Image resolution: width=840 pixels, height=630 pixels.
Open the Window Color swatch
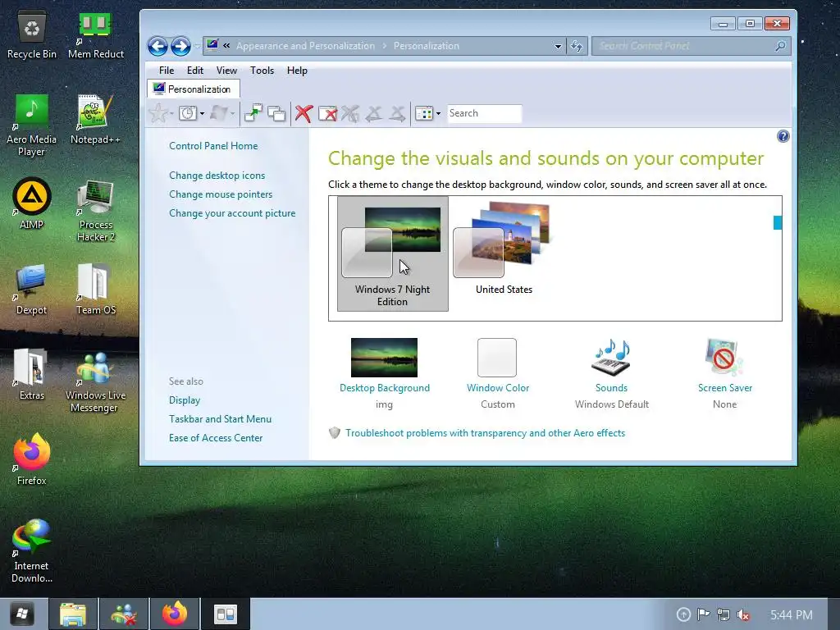coord(497,358)
